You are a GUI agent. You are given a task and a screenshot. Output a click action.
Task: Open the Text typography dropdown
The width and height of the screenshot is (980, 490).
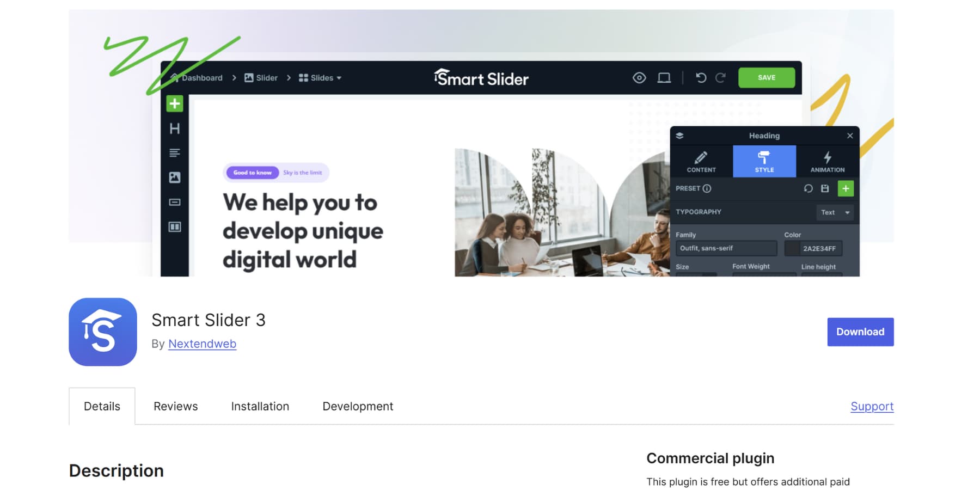[834, 212]
